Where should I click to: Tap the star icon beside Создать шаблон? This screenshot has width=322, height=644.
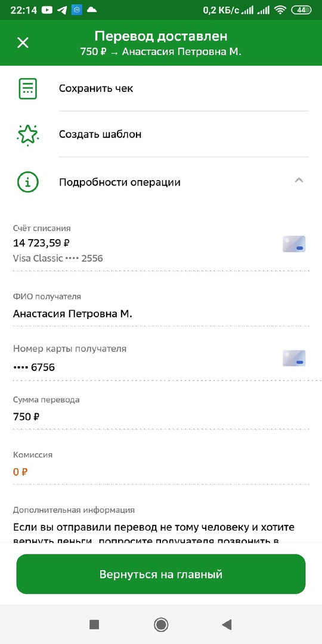tap(28, 134)
